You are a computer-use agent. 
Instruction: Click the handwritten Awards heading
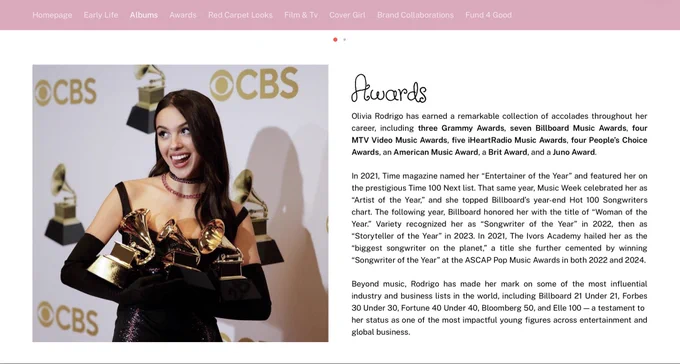[389, 89]
